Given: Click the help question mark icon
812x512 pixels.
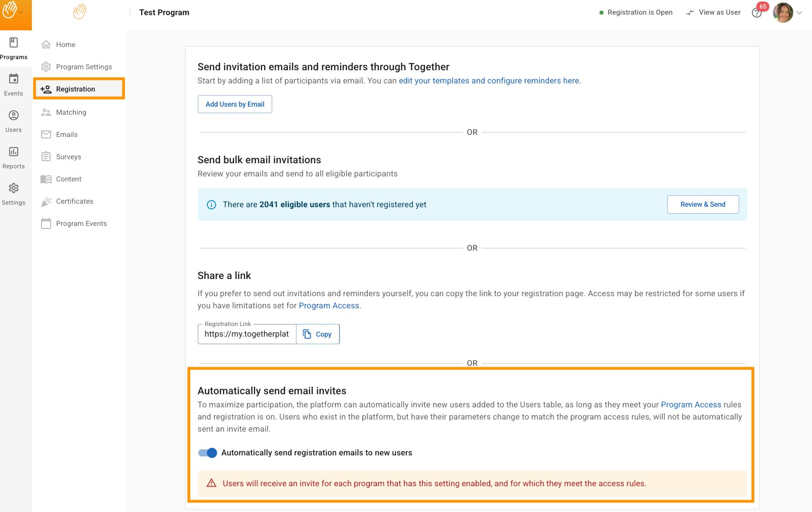Looking at the screenshot, I should coord(756,13).
